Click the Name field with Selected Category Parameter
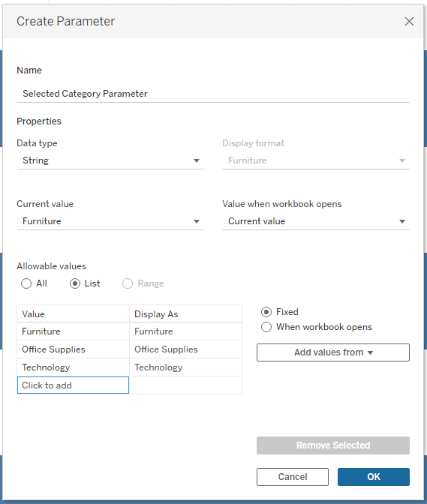 tap(213, 94)
